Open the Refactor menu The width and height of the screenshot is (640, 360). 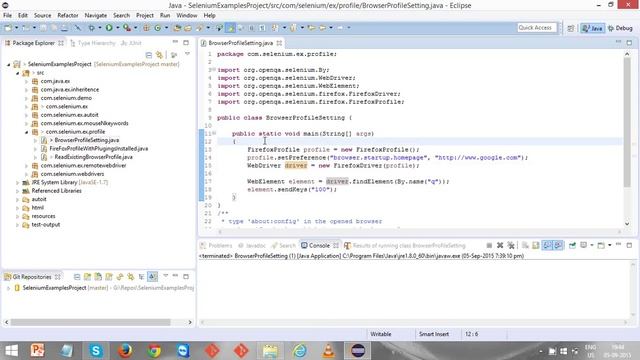point(68,16)
